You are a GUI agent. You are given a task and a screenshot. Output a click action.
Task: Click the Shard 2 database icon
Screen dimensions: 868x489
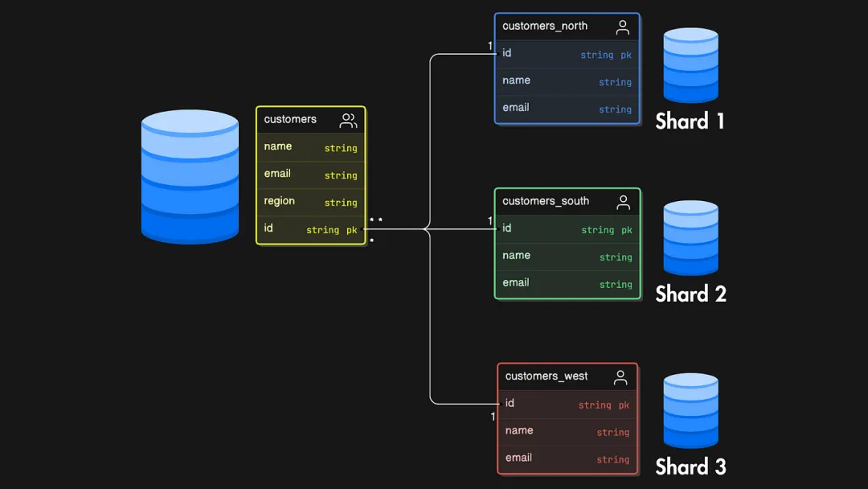pyautogui.click(x=690, y=238)
